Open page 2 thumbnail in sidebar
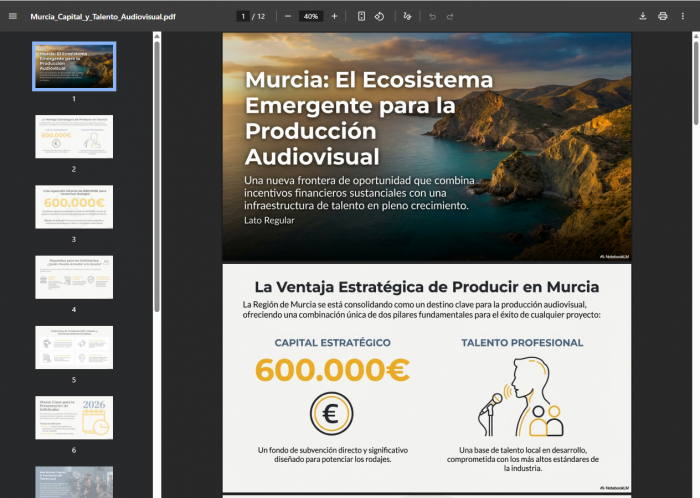The image size is (700, 498). click(74, 136)
